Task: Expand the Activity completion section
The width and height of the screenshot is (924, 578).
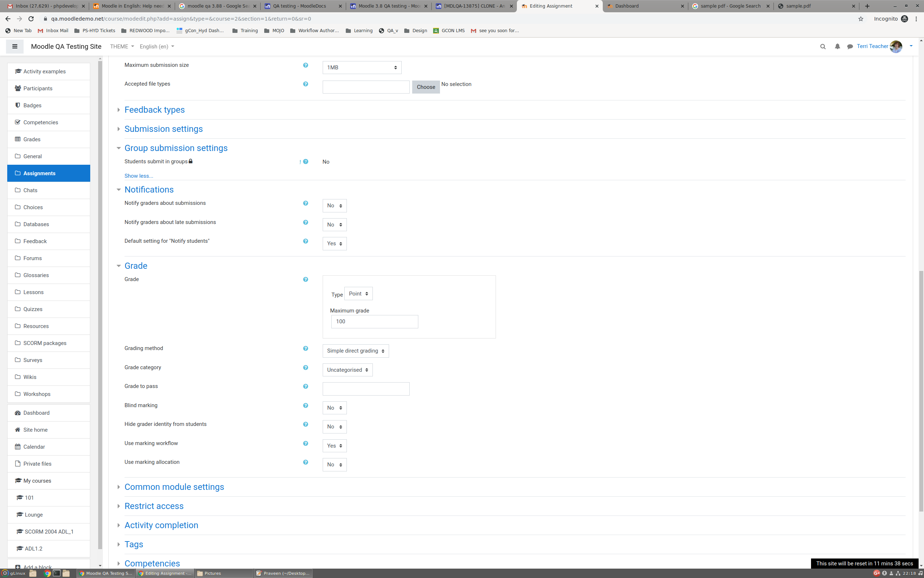Action: coord(161,525)
